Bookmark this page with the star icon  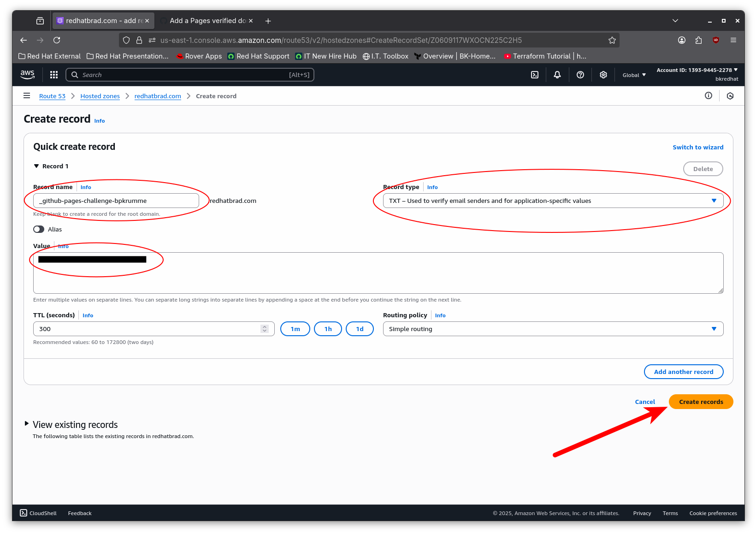coord(612,40)
